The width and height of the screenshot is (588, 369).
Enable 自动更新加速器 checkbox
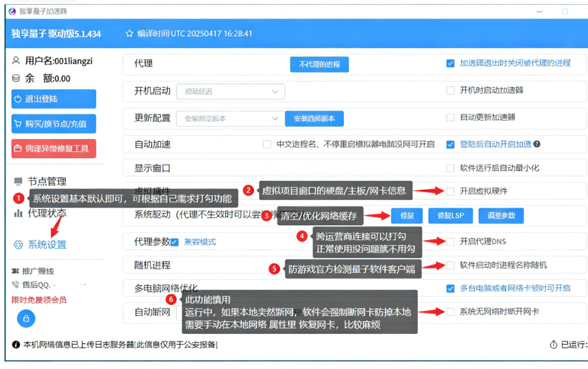tap(451, 117)
